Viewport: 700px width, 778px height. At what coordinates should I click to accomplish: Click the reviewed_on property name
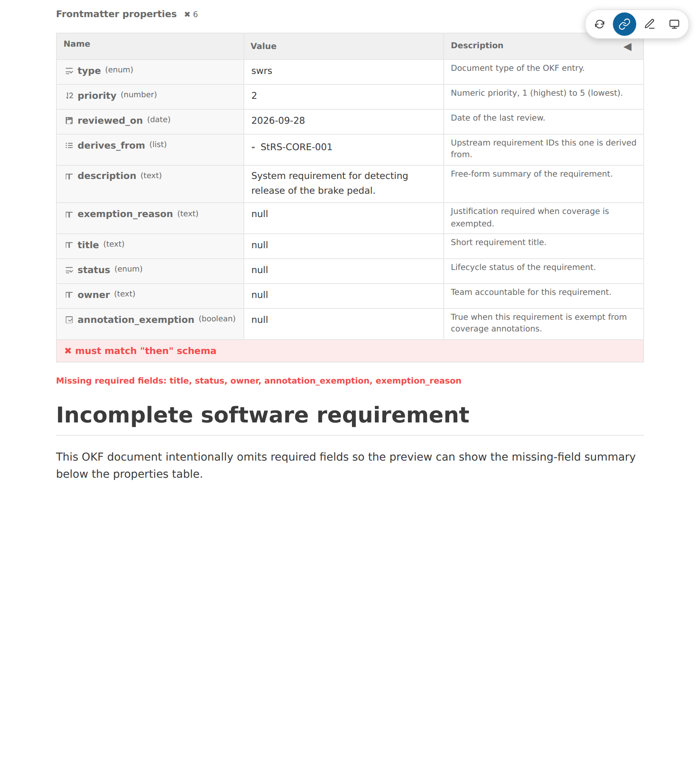point(110,121)
